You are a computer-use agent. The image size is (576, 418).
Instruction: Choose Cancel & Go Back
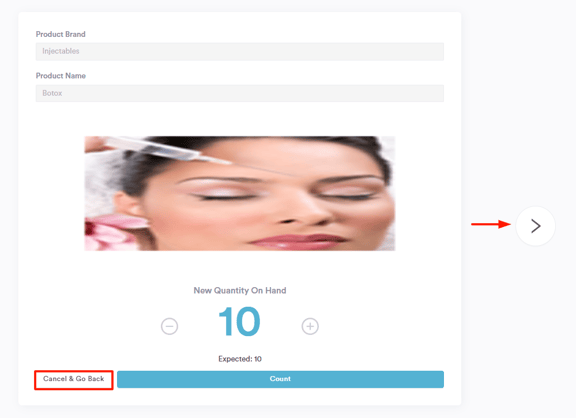(x=74, y=379)
